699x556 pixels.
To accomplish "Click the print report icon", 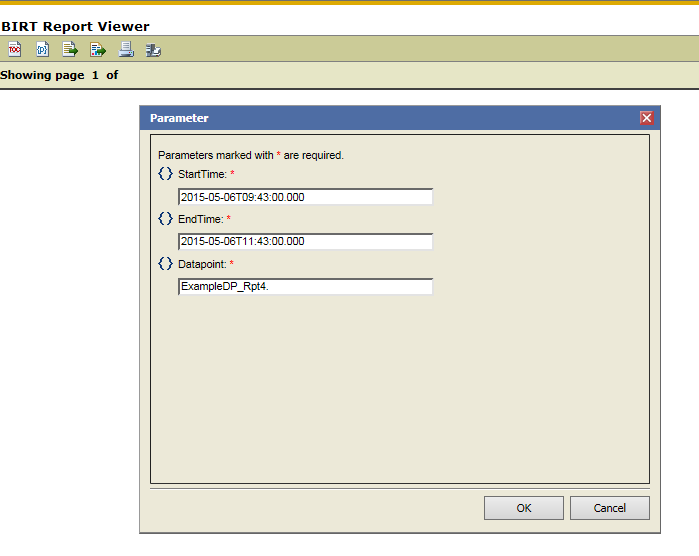I will tap(126, 49).
